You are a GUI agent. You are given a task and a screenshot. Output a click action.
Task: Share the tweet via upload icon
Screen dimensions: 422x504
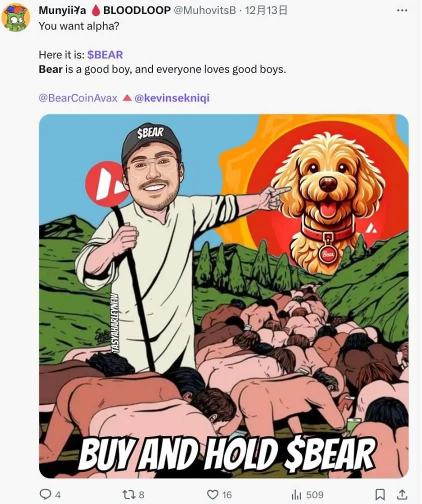(x=402, y=493)
